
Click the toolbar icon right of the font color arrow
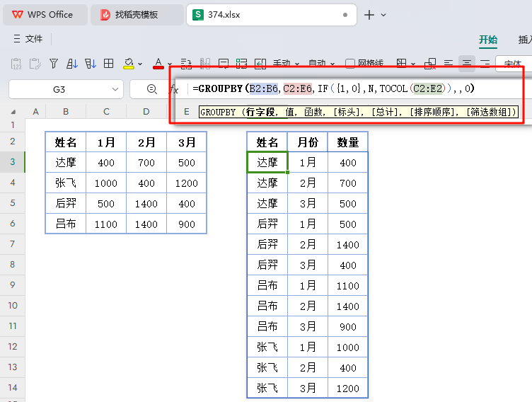tap(186, 64)
